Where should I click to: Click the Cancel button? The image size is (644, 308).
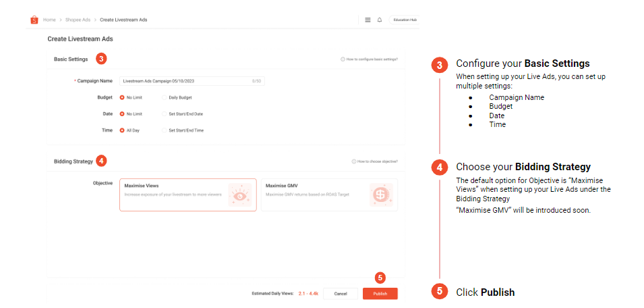pyautogui.click(x=341, y=294)
